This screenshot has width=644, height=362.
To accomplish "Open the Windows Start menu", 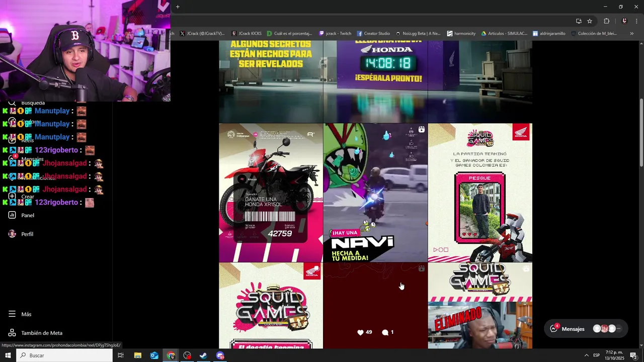I will (8, 355).
